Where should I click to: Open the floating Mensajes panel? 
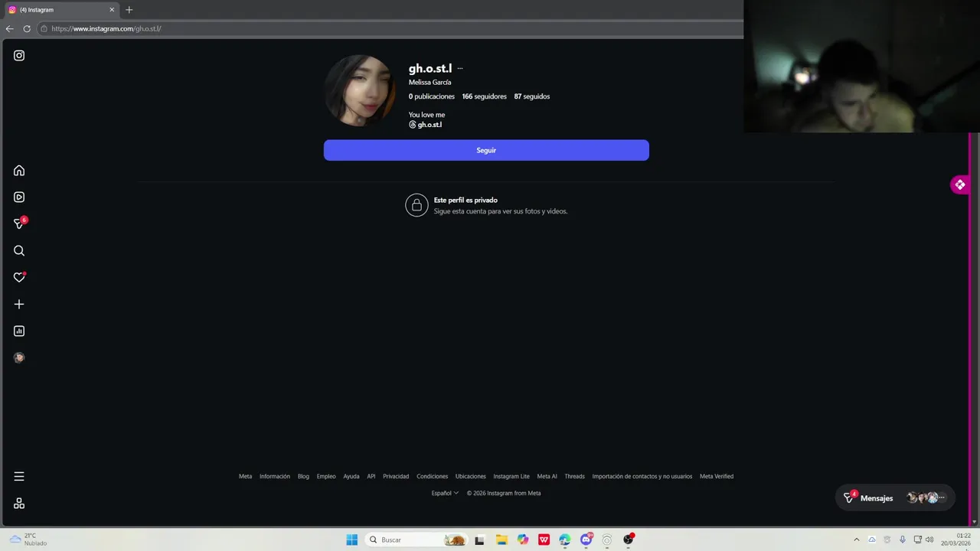tap(895, 497)
